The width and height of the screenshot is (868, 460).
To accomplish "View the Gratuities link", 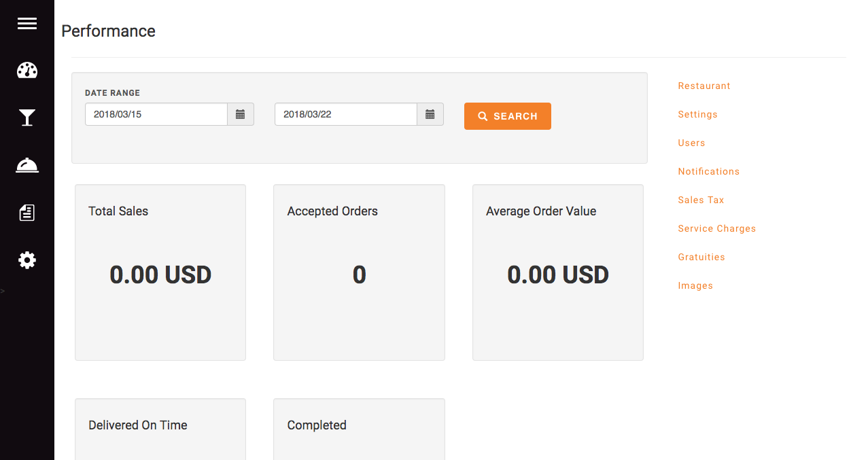I will [x=701, y=258].
